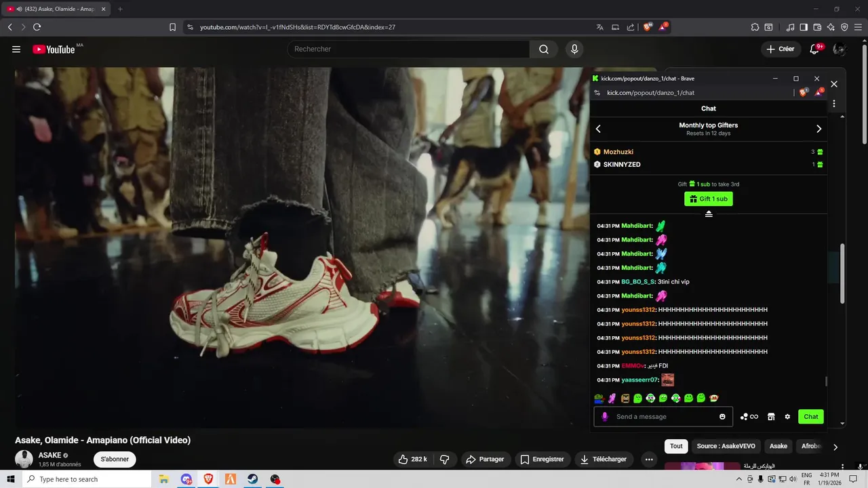Viewport: 868px width, 488px height.
Task: Open the channel points infinity icon
Action: (749, 416)
